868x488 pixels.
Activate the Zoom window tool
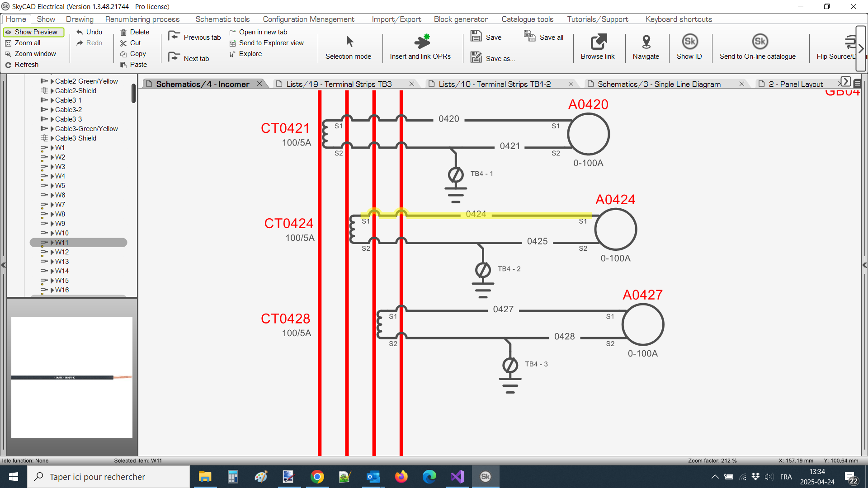30,54
